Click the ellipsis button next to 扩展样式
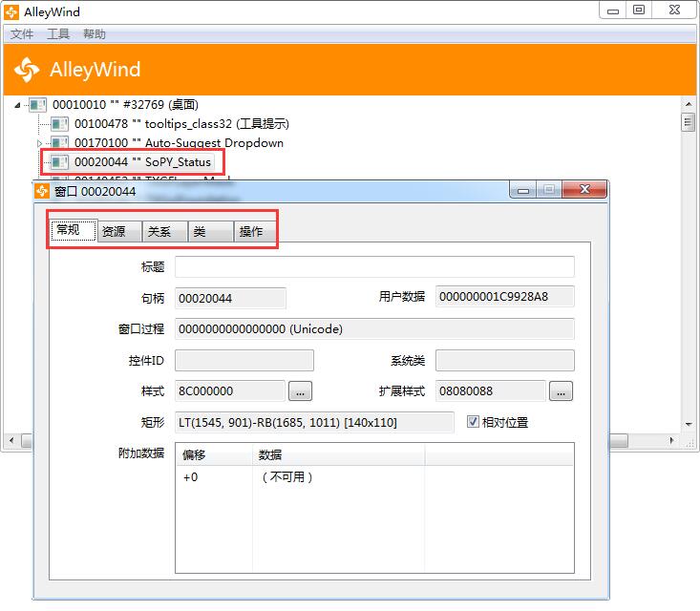700x611 pixels. (561, 390)
